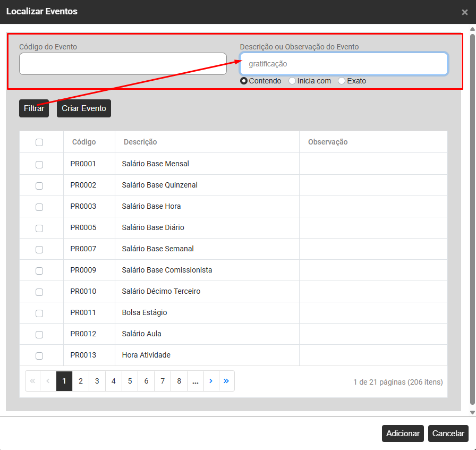Screen dimensions: 476x450
Task: Select the Inicia com radio option
Action: [292, 81]
